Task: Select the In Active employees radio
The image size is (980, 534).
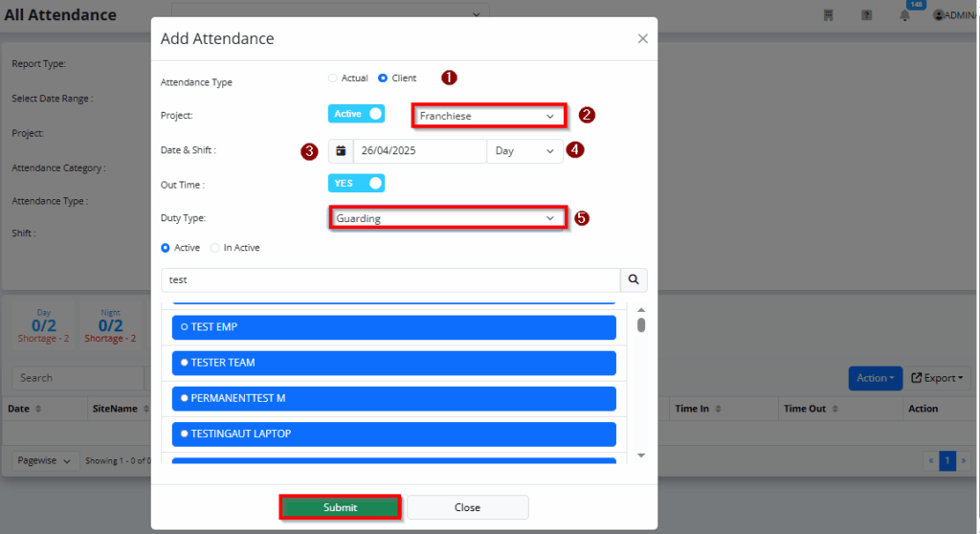Action: pyautogui.click(x=215, y=248)
